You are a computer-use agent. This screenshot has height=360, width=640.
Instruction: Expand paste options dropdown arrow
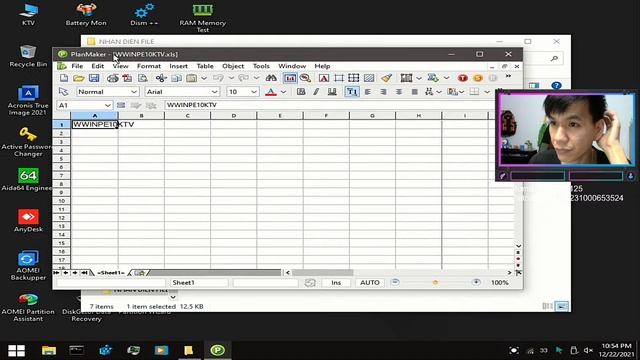[x=204, y=78]
